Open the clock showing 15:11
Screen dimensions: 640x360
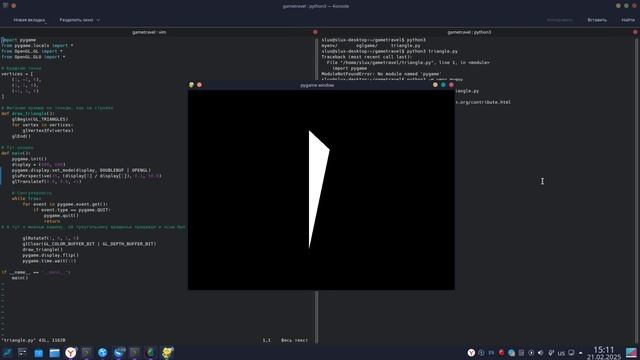pos(604,350)
